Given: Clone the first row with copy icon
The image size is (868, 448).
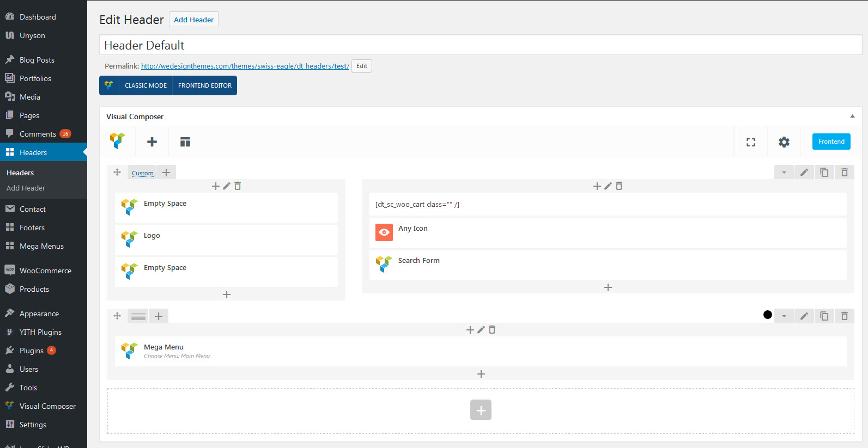Looking at the screenshot, I should coord(824,173).
